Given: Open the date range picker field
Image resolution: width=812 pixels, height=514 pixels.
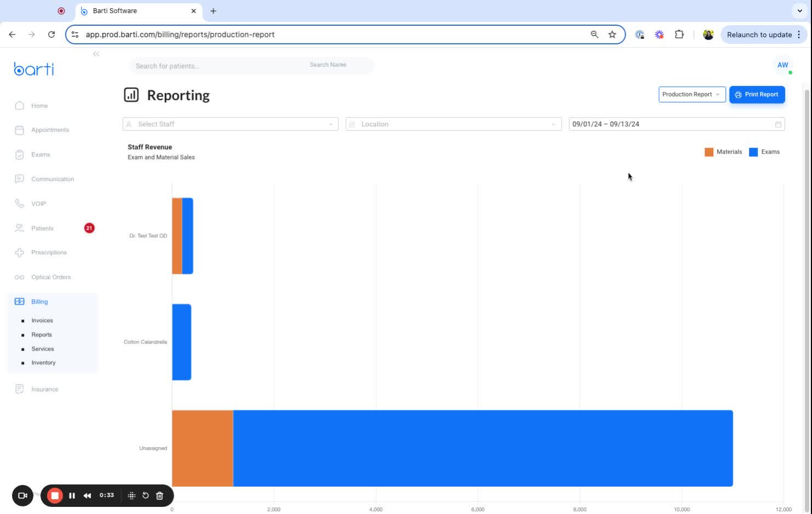Looking at the screenshot, I should click(677, 124).
